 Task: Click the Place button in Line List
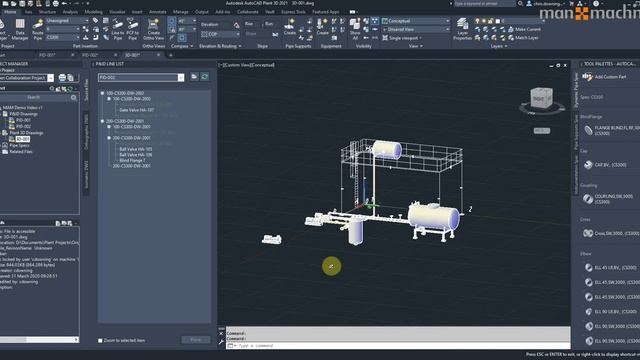(x=196, y=340)
